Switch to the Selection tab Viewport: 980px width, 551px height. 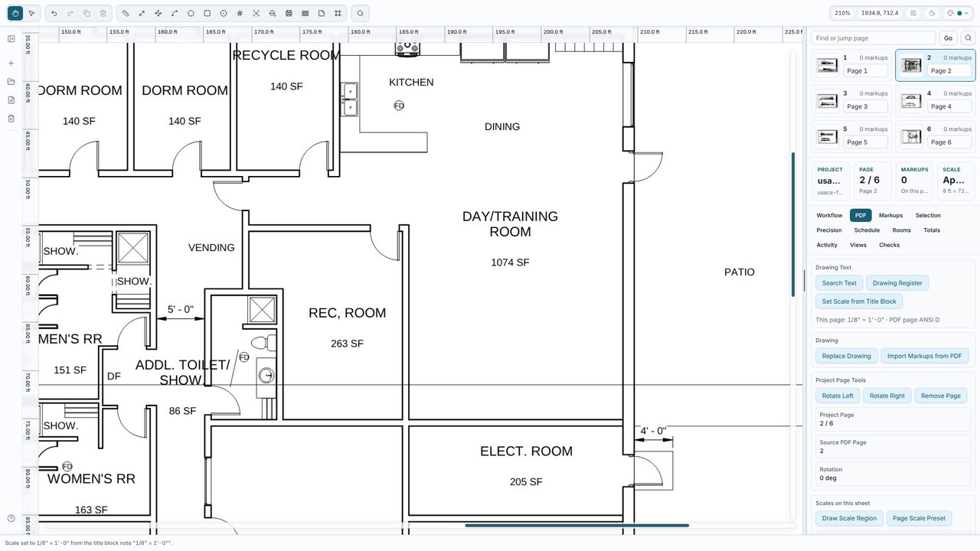(928, 216)
